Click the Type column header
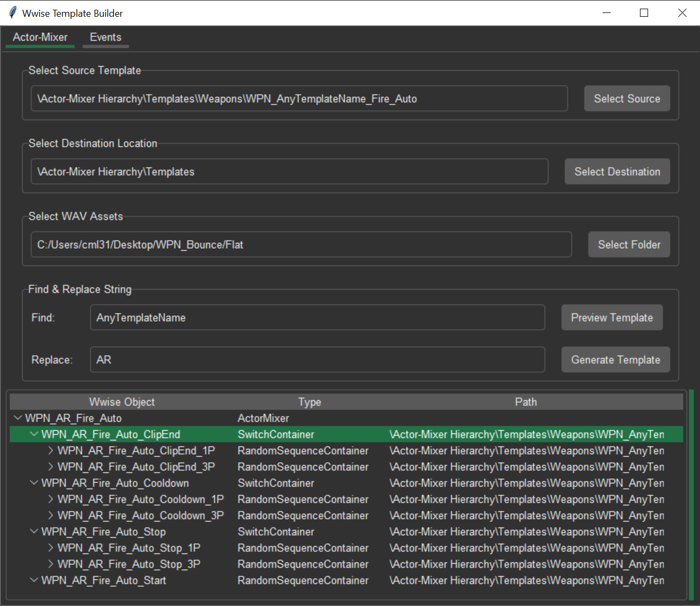 pyautogui.click(x=309, y=402)
